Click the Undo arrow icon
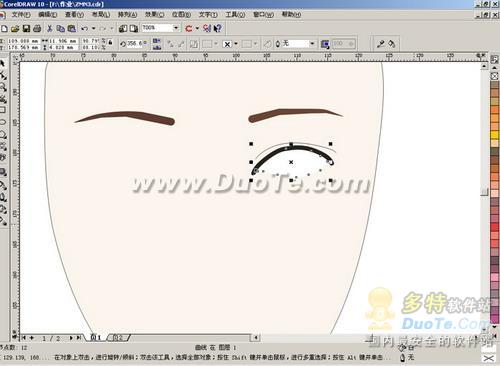This screenshot has width=500, height=366. [x=85, y=29]
